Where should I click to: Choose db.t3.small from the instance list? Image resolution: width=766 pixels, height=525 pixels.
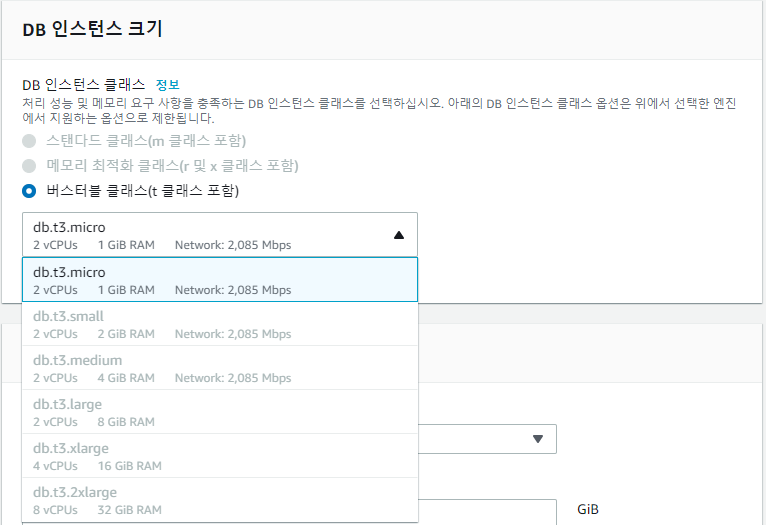point(220,324)
